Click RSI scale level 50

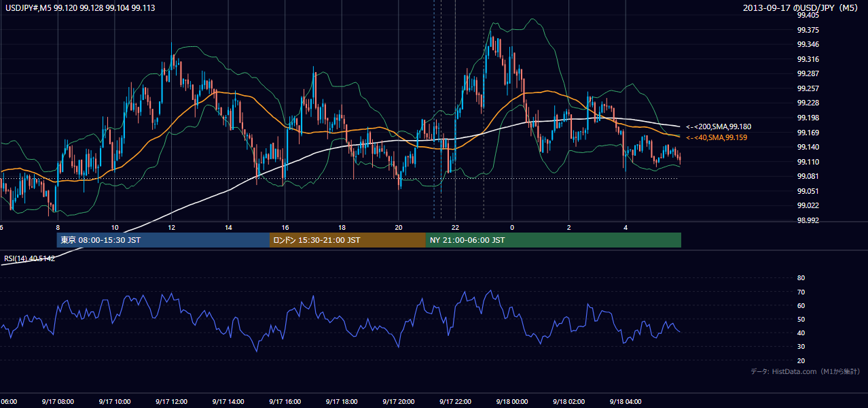click(801, 319)
